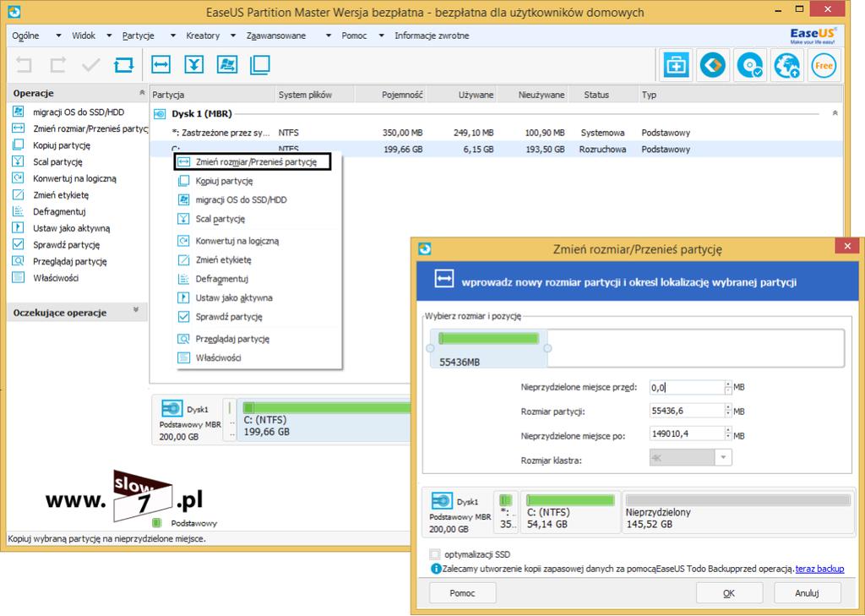Image resolution: width=865 pixels, height=616 pixels.
Task: Choose 'Kopiuj partycję' in Operacje sidebar
Action: tap(61, 145)
